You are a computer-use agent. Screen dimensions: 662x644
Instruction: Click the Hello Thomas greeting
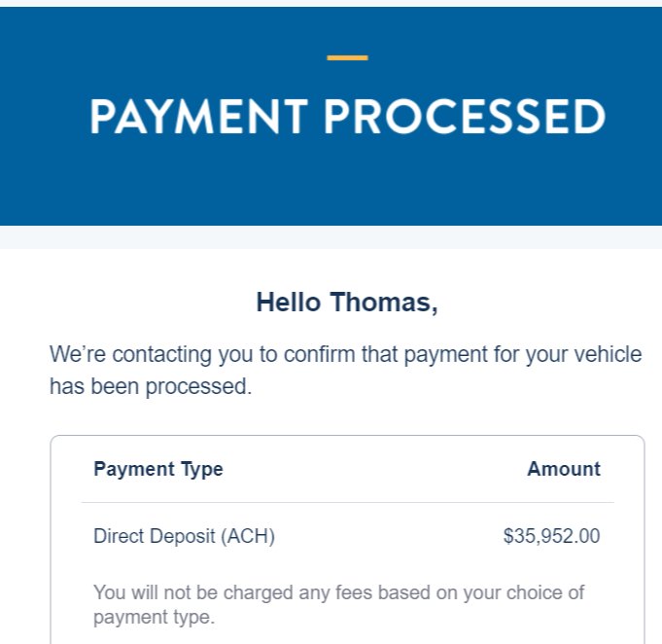point(347,303)
